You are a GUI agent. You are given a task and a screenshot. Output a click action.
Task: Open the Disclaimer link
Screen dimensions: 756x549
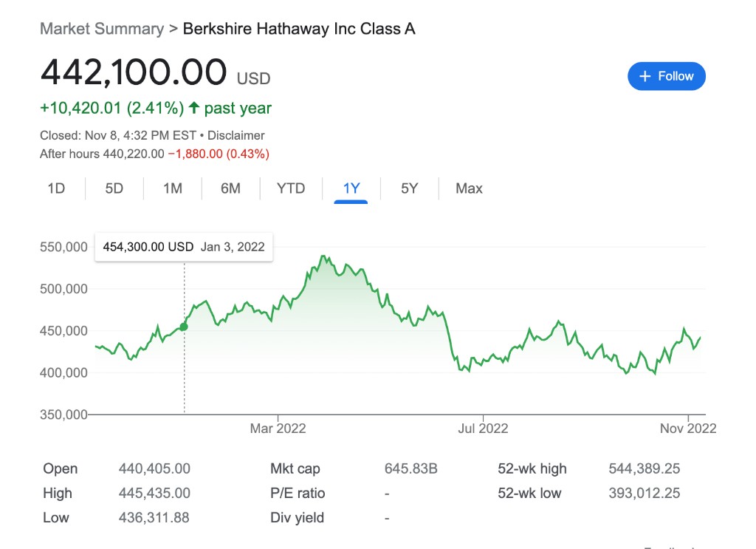tap(236, 135)
